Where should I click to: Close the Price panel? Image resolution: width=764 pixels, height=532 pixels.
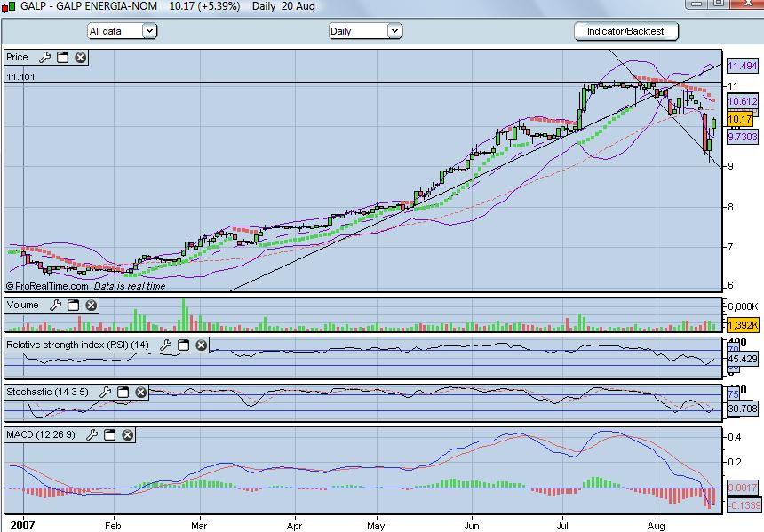point(80,58)
